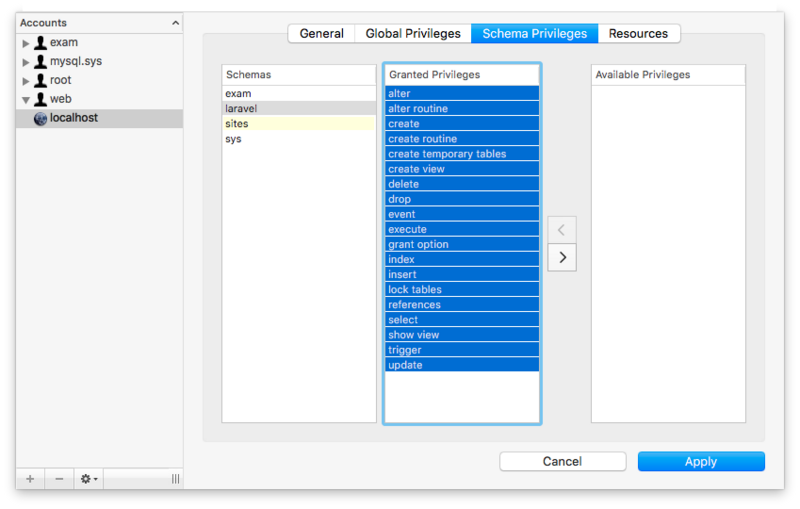
Task: Select the sys schema
Action: coord(299,139)
